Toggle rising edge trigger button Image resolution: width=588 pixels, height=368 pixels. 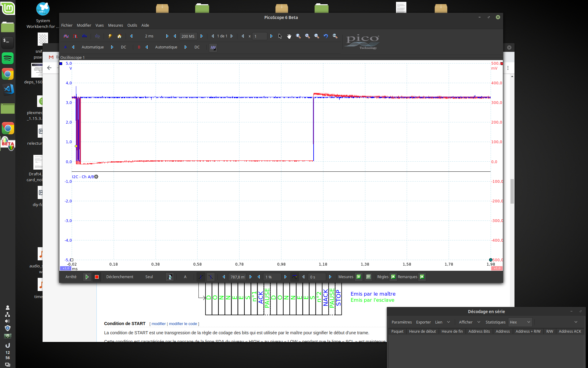(201, 277)
